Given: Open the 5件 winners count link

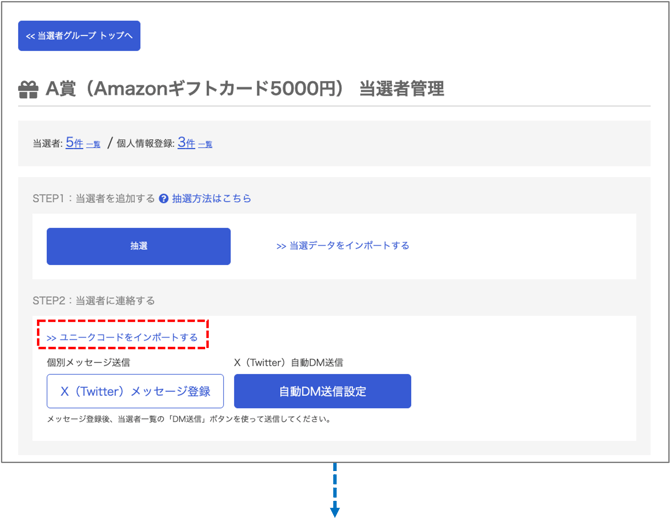Looking at the screenshot, I should click(74, 144).
